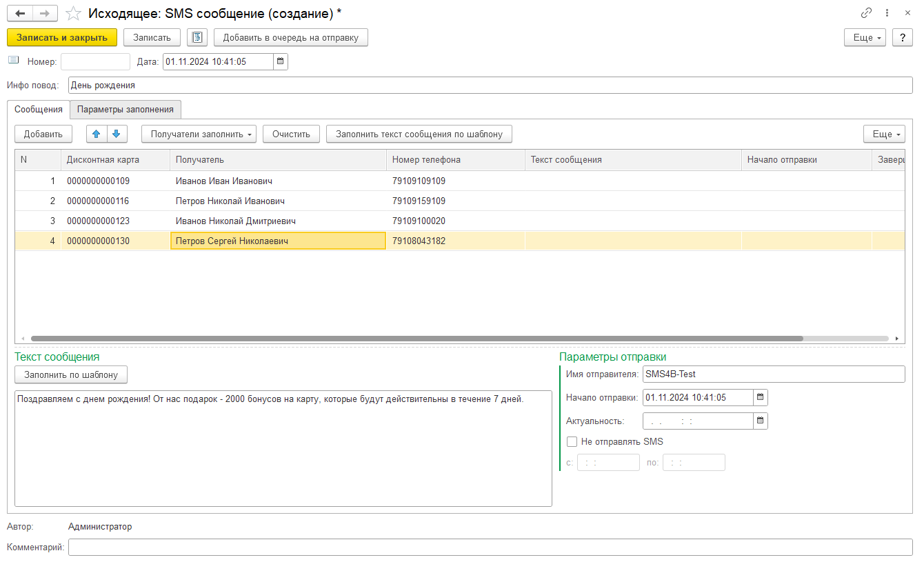Sort by the Дисконтная карта column header
This screenshot has width=924, height=562.
tap(115, 159)
